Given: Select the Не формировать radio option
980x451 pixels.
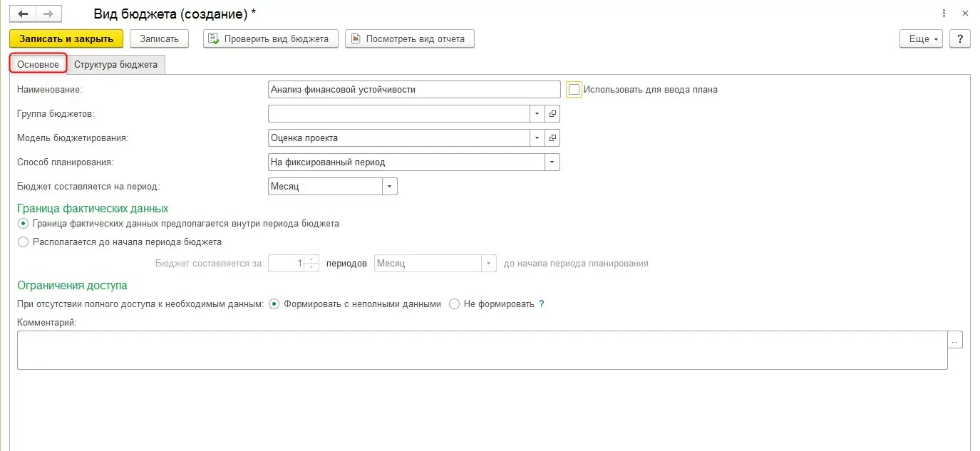Looking at the screenshot, I should [x=455, y=304].
